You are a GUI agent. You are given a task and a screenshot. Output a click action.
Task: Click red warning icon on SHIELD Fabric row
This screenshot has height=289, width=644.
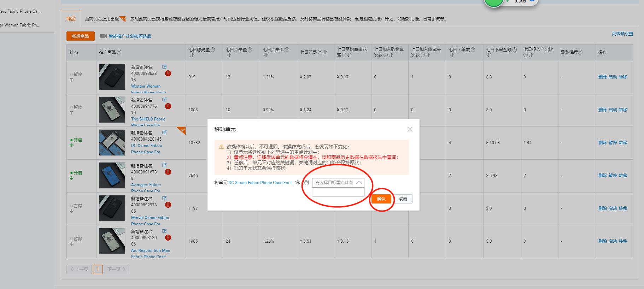168,106
